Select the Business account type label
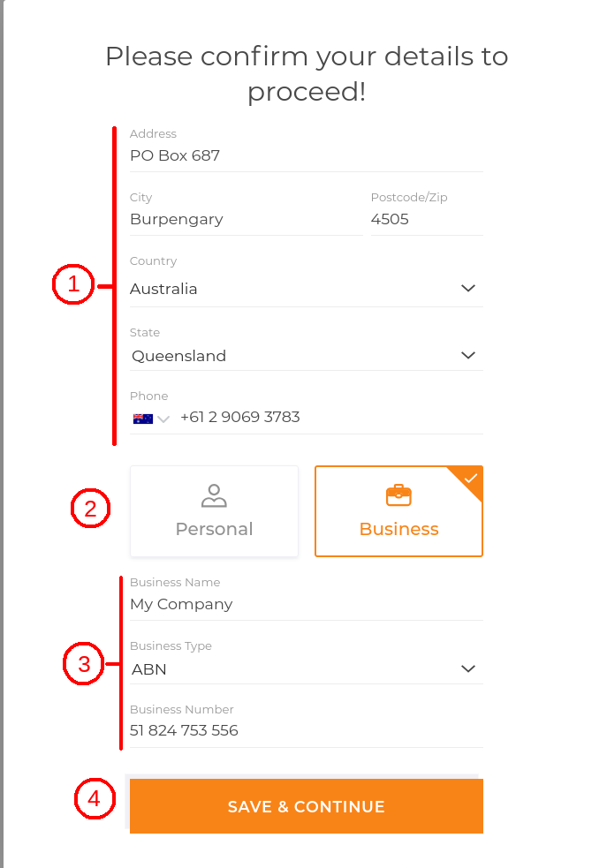 tap(398, 529)
